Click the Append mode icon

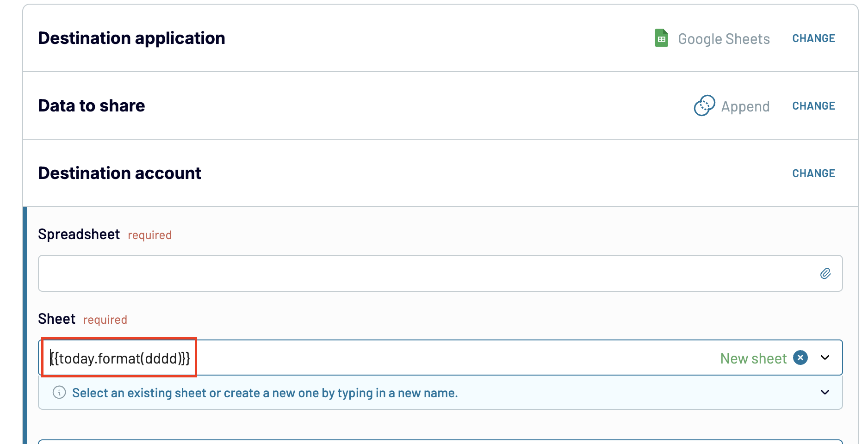(704, 106)
